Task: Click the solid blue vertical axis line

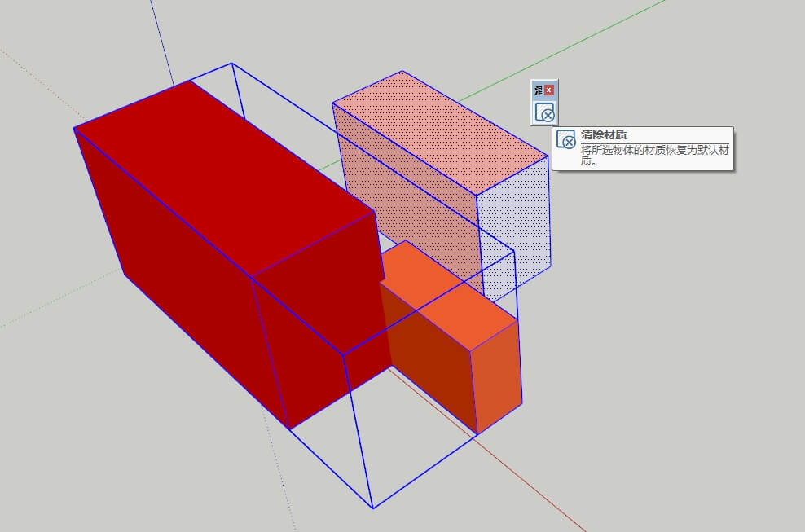Action: point(161,37)
